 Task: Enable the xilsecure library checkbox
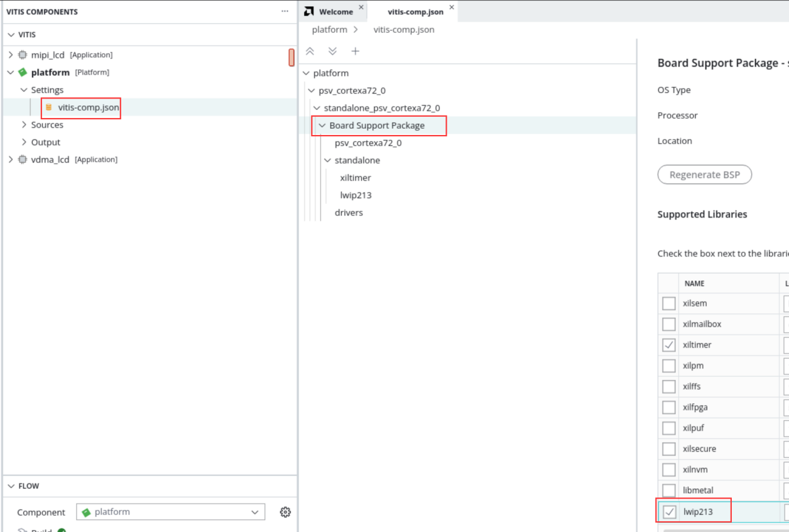point(669,448)
